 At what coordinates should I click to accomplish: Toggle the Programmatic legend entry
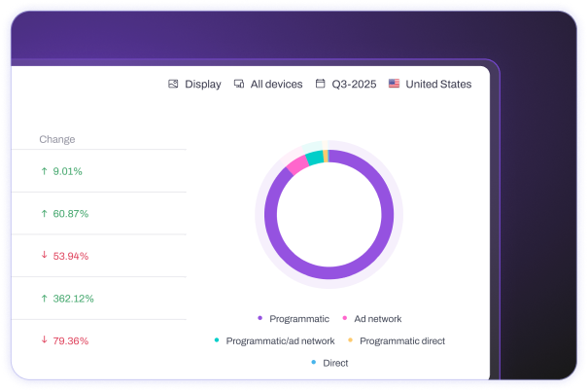294,319
